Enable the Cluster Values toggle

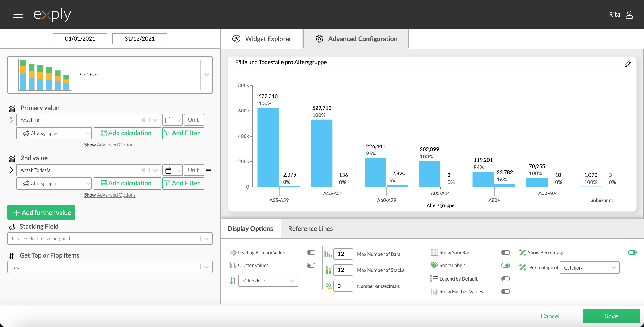coord(311,265)
